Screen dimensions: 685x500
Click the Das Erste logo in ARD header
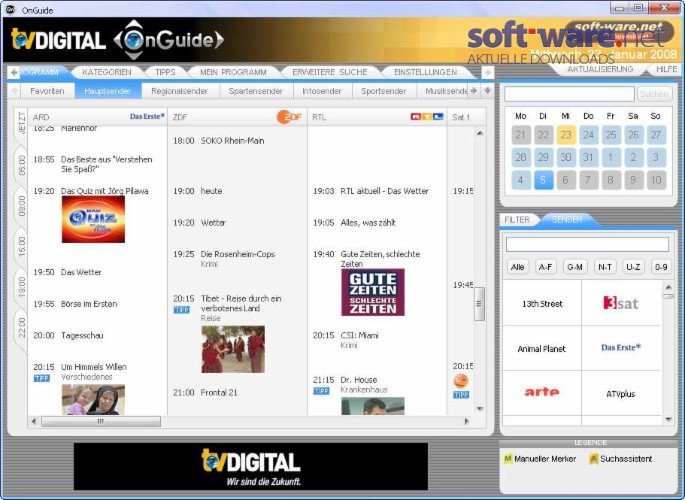point(147,117)
